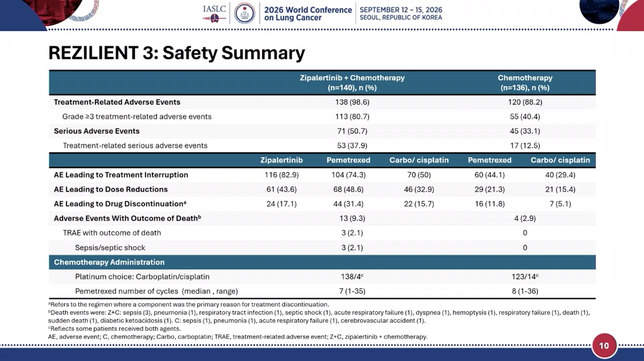Click the value "120 (88.2)"

(525, 102)
